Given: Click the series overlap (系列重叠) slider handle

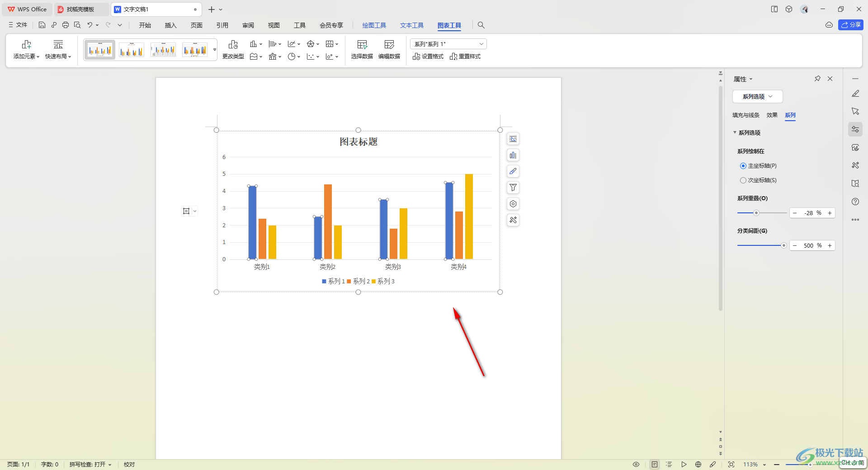Looking at the screenshot, I should pos(756,213).
